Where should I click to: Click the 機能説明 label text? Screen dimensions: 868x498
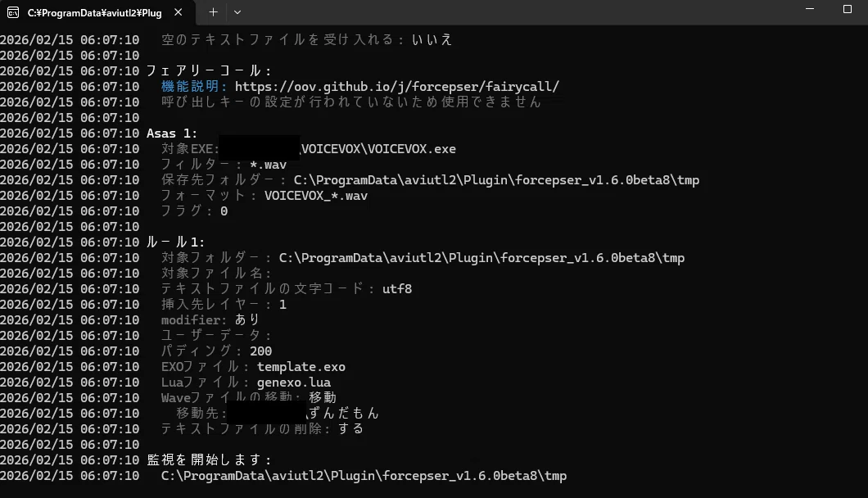[189, 87]
